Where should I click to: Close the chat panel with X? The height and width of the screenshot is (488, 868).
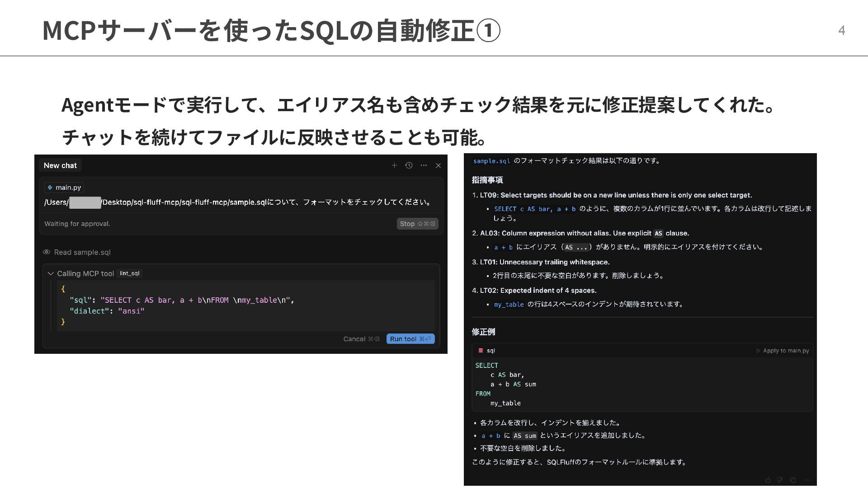pos(438,165)
